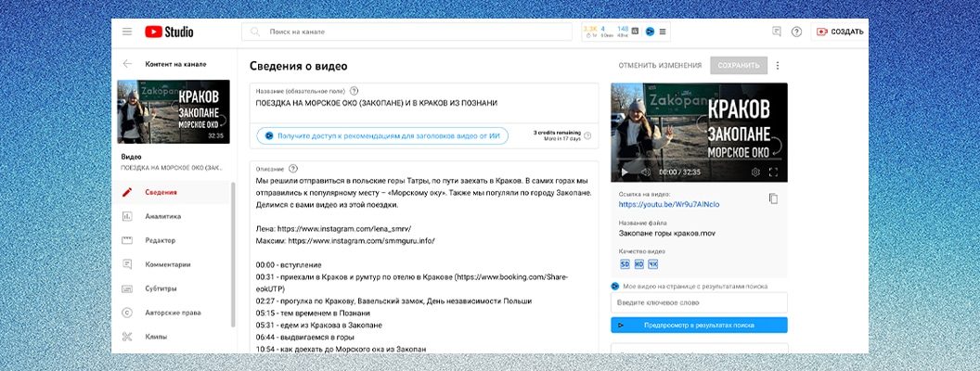Open the extension menu in the stats bar
Screen dimensions: 980x371
pyautogui.click(x=663, y=32)
